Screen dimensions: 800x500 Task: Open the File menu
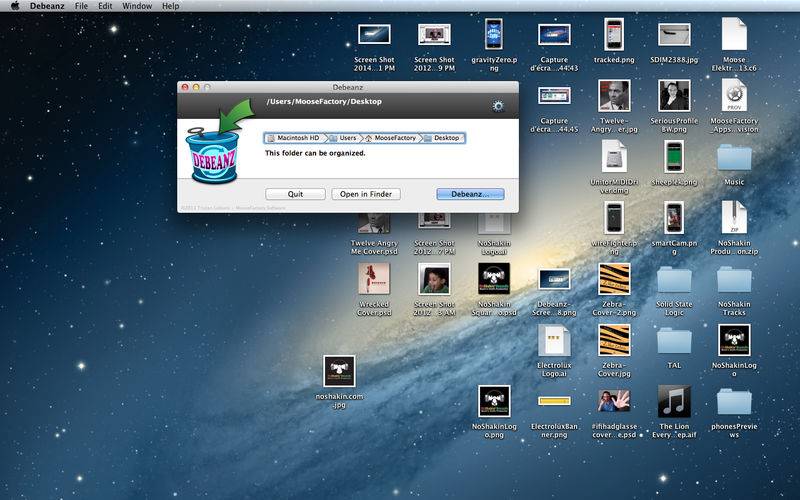coord(81,6)
